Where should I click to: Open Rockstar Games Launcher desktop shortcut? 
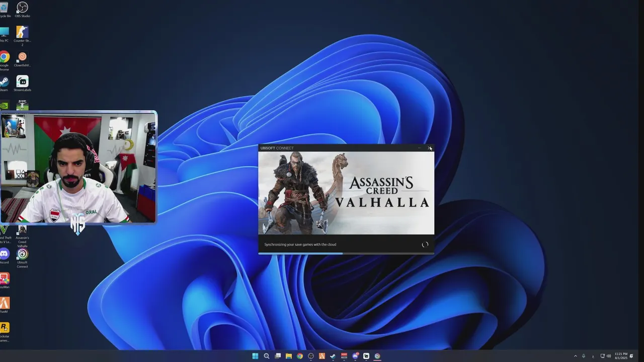[4, 332]
